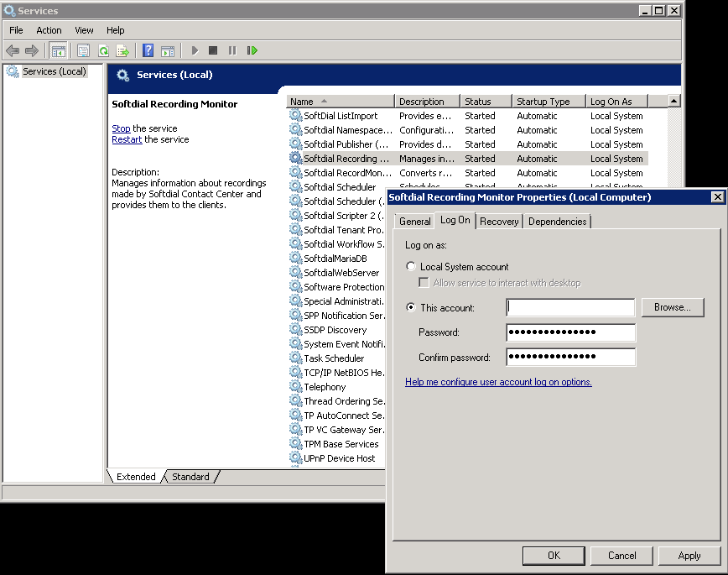Open the View menu
The image size is (728, 575).
pyautogui.click(x=84, y=30)
